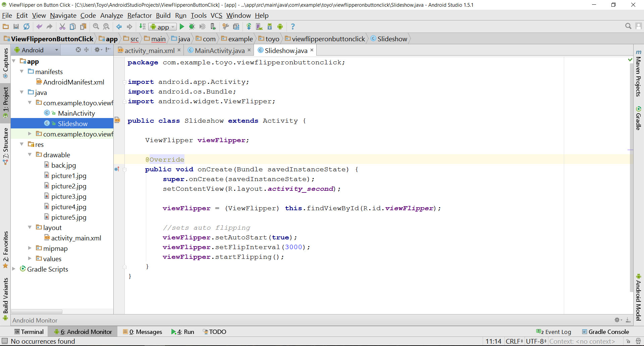Switch to the MainActivity.java tab
Screen dimensions: 644x346
pos(219,50)
